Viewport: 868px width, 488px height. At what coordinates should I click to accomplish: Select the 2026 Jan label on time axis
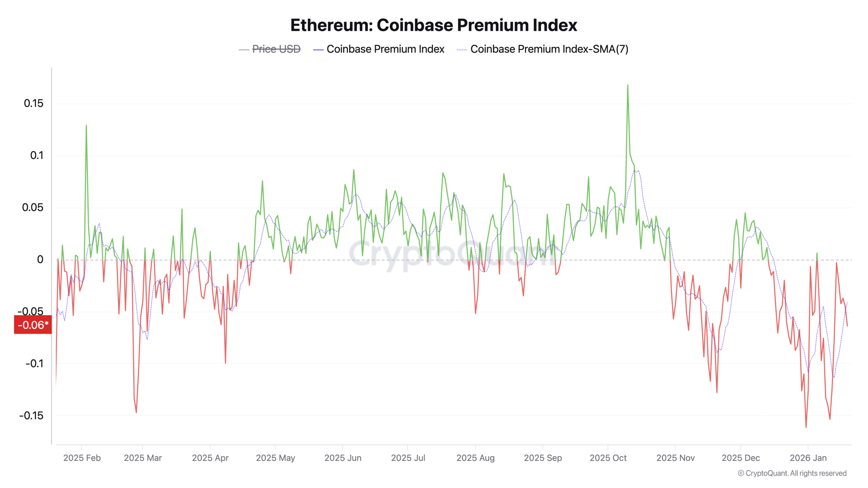[808, 458]
